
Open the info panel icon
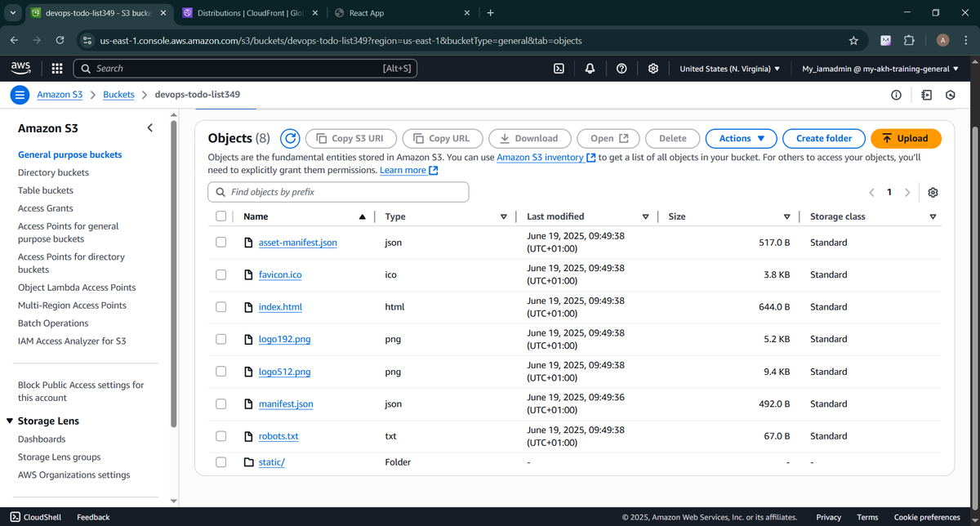coord(896,95)
